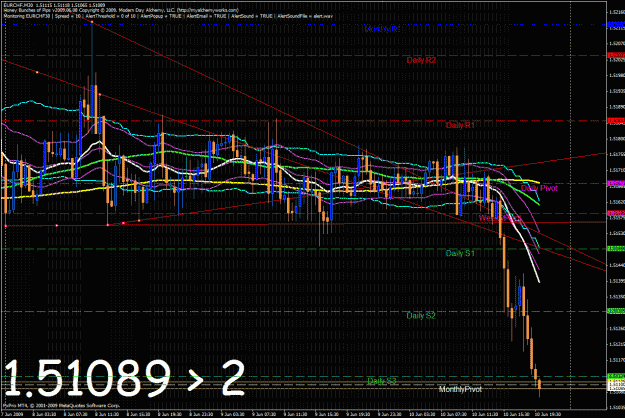Click the EURCHF,M30 chart title text
The image size is (625, 418).
click(54, 5)
